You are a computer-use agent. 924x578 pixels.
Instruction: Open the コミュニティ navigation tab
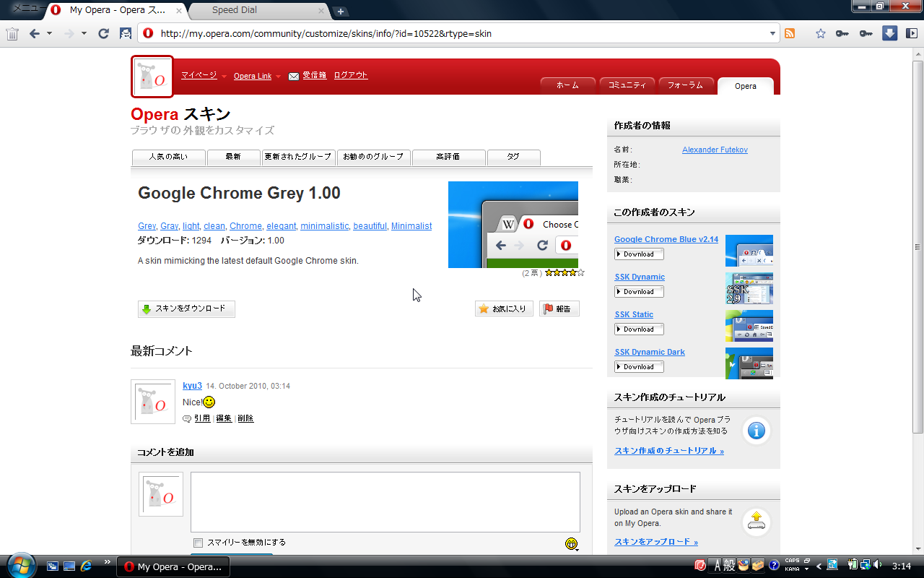[x=627, y=85]
